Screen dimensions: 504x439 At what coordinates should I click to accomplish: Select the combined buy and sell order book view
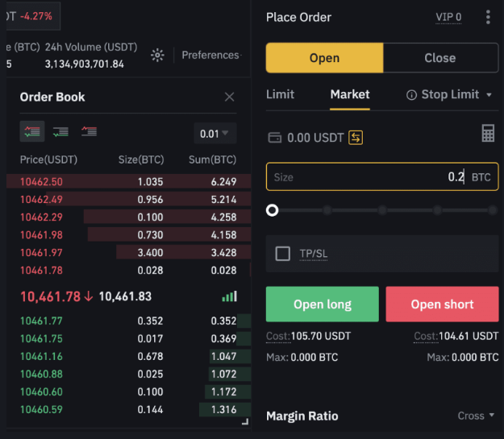coord(33,131)
